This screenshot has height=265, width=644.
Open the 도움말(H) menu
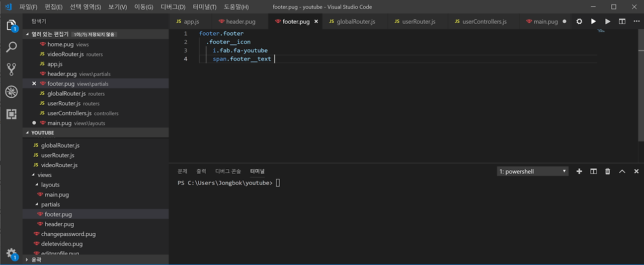pos(236,7)
